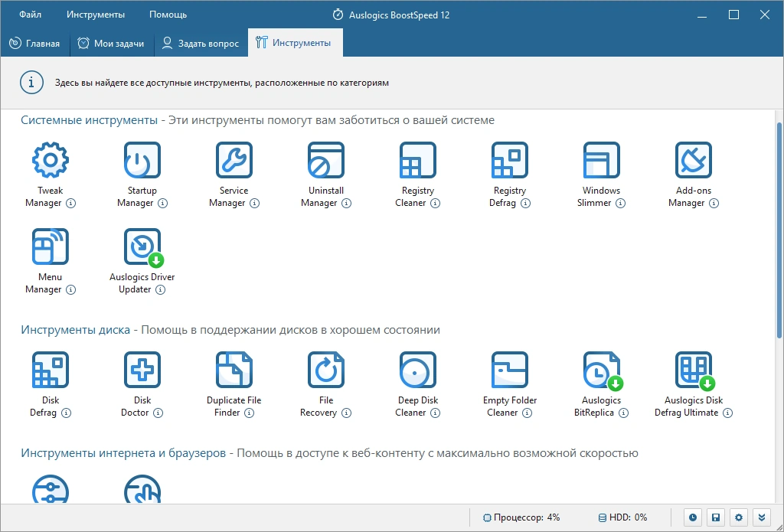This screenshot has height=532, width=784.
Task: Show info about Auslogics Driver Updater
Action: pos(161,289)
